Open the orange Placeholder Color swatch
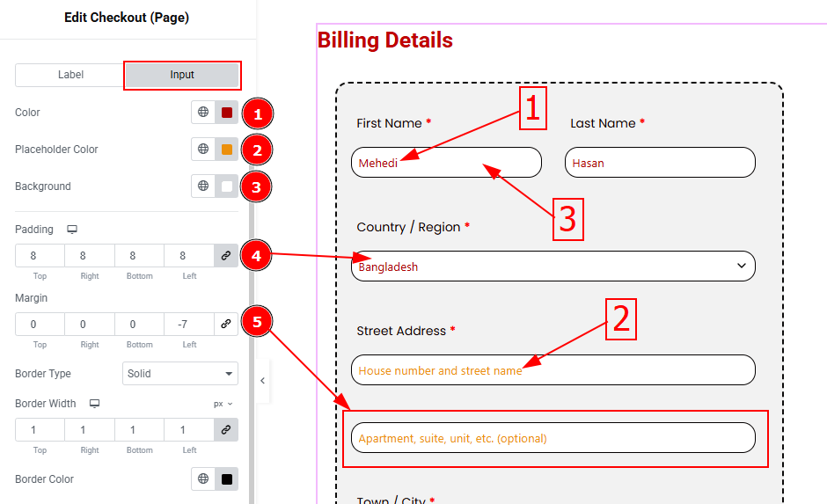Screen dimensions: 827x504 tap(227, 150)
